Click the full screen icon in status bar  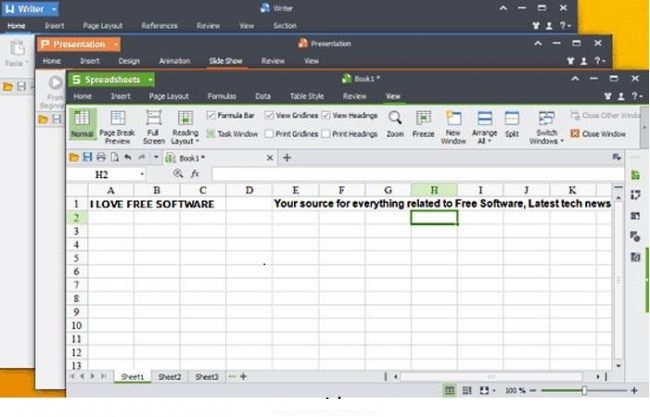tap(484, 390)
